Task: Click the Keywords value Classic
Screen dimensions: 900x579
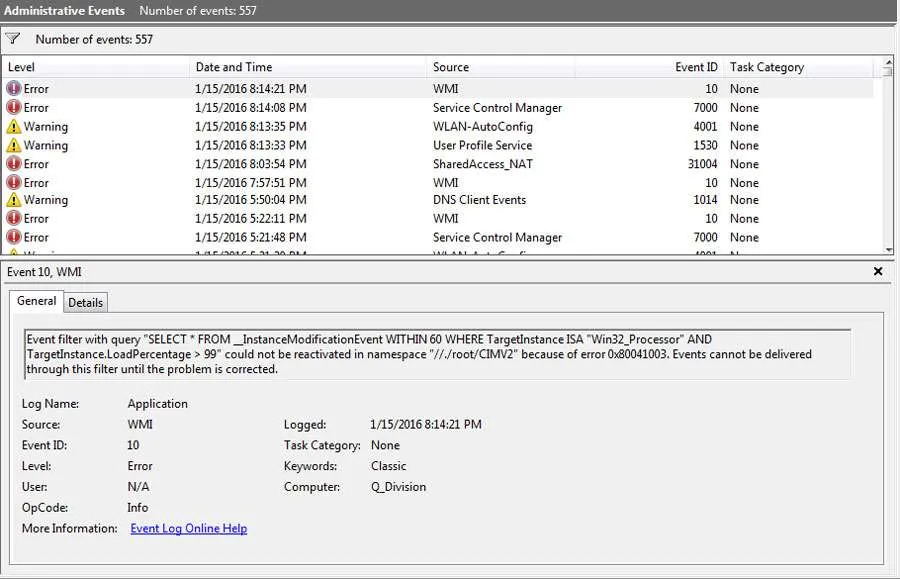Action: 389,466
